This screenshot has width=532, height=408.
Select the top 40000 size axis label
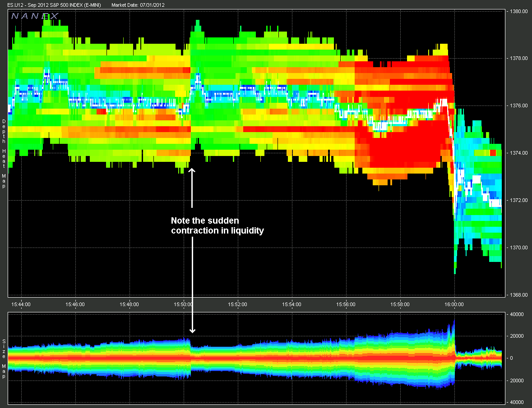coord(517,315)
